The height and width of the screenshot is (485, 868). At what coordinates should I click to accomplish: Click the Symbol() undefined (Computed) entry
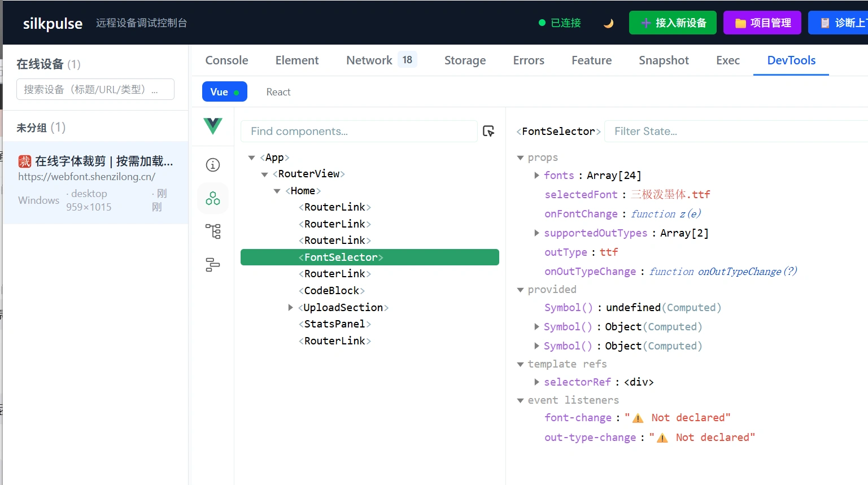coord(633,308)
